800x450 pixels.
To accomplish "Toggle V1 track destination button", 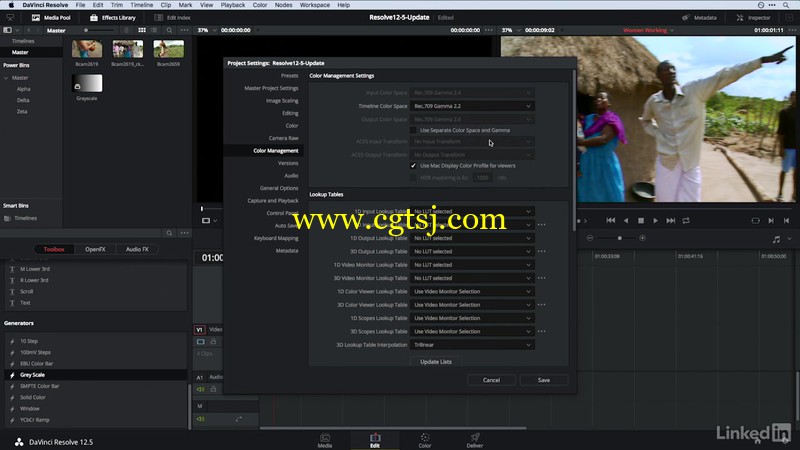I will pyautogui.click(x=199, y=330).
